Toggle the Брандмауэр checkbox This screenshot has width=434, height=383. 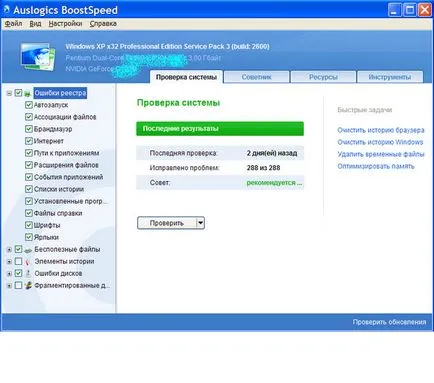[x=29, y=129]
